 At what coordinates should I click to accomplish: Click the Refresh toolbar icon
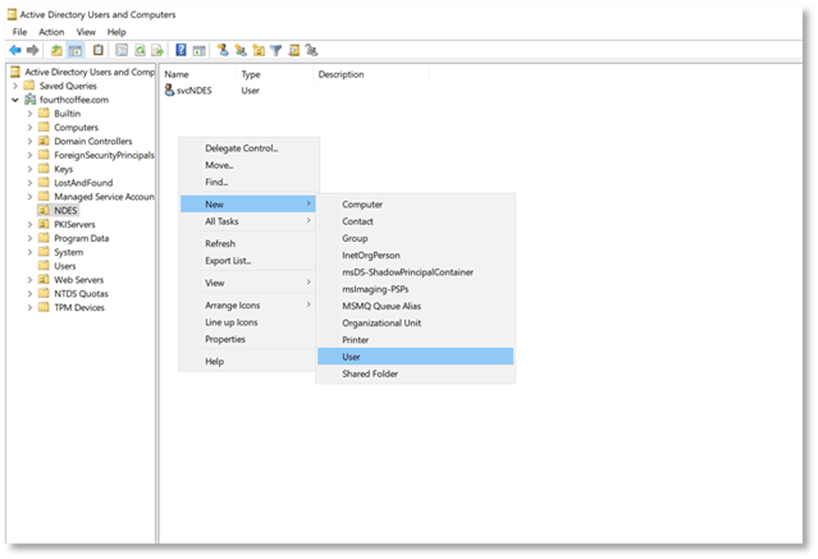coord(139,50)
